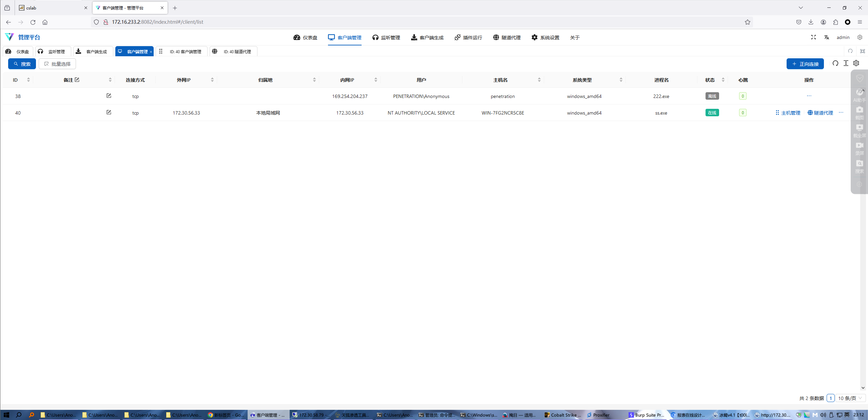This screenshot has height=420, width=868.
Task: Click the tab bar reload icon
Action: pyautogui.click(x=850, y=51)
